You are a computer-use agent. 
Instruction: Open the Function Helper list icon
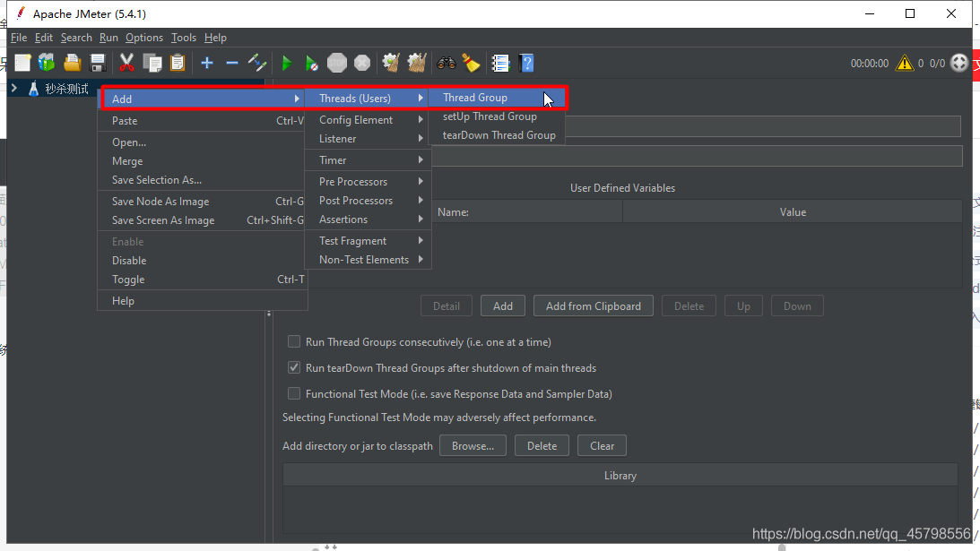click(x=500, y=63)
